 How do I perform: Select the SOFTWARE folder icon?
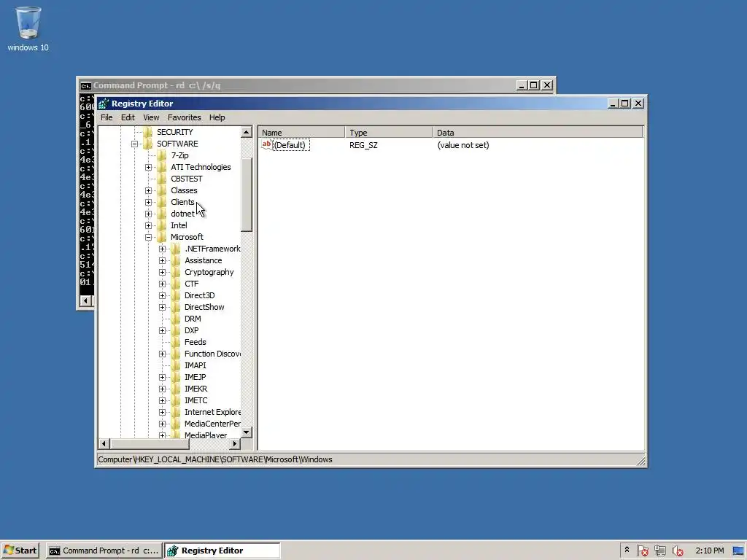(x=147, y=144)
